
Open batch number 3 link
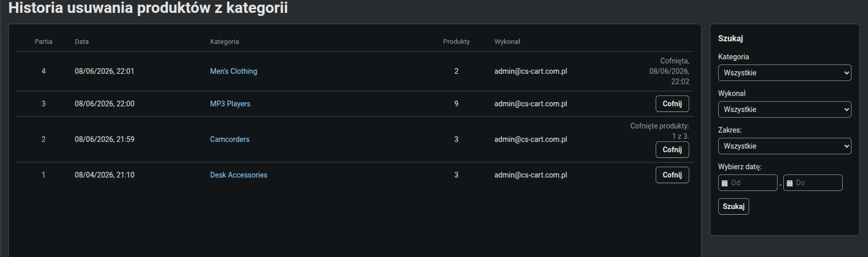pyautogui.click(x=43, y=104)
